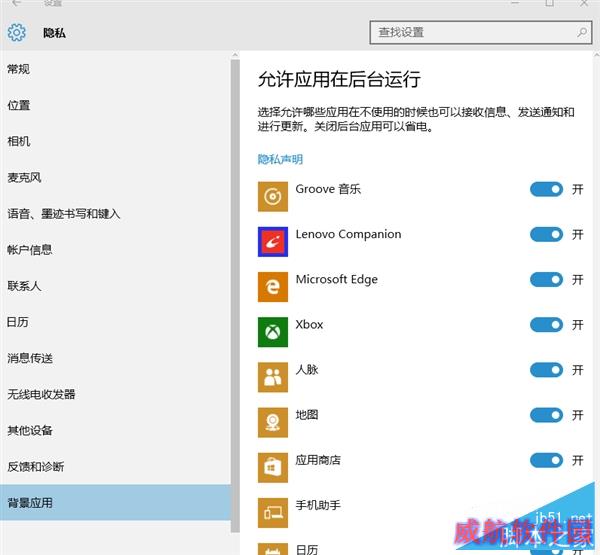Screen dimensions: 600x555
Task: Click the Lenovo Companion app icon
Action: 272,242
